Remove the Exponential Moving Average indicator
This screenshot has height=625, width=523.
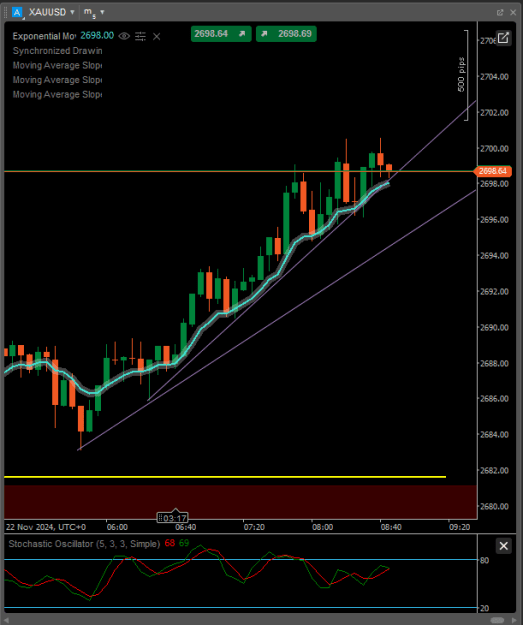[x=157, y=37]
